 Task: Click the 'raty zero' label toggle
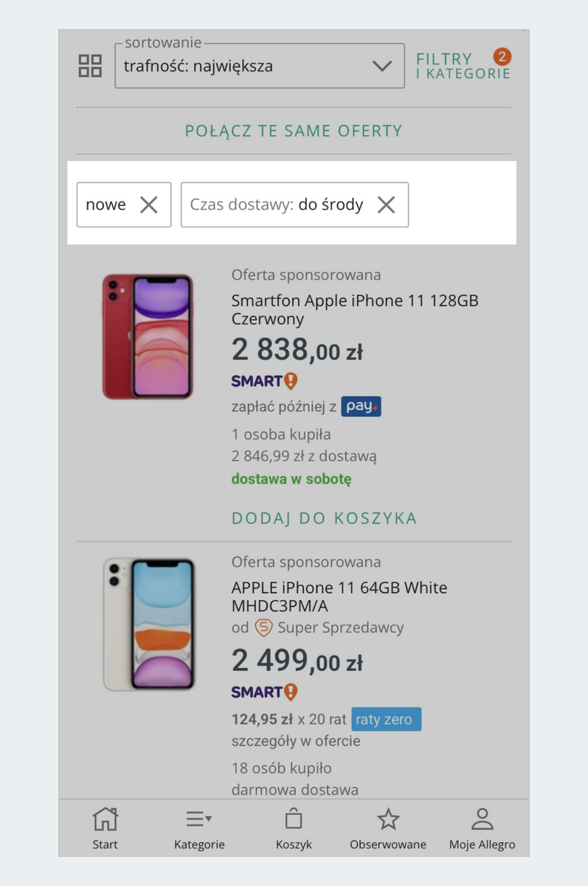(386, 719)
